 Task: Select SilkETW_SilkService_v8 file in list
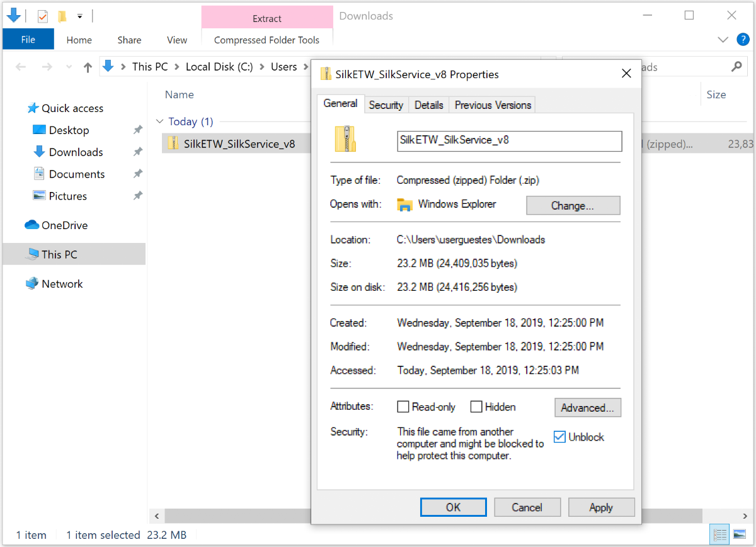pos(239,144)
